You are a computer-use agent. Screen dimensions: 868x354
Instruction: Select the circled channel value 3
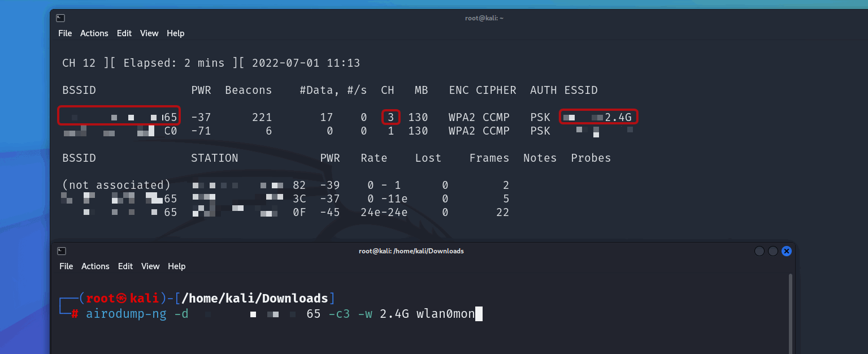point(390,116)
